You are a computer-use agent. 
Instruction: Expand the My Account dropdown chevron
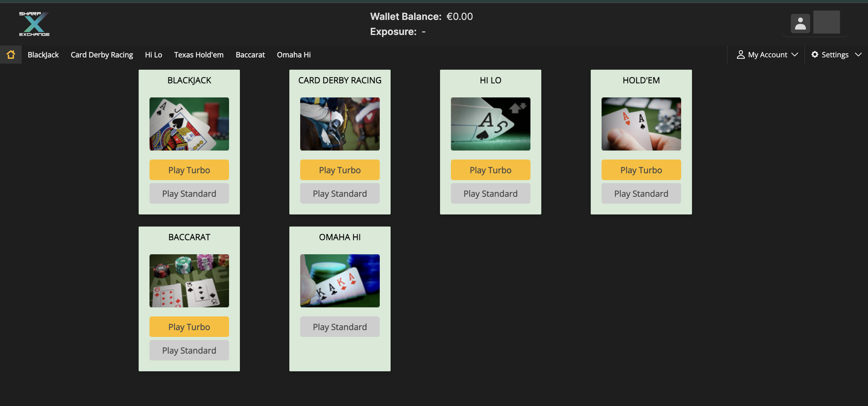(x=794, y=55)
